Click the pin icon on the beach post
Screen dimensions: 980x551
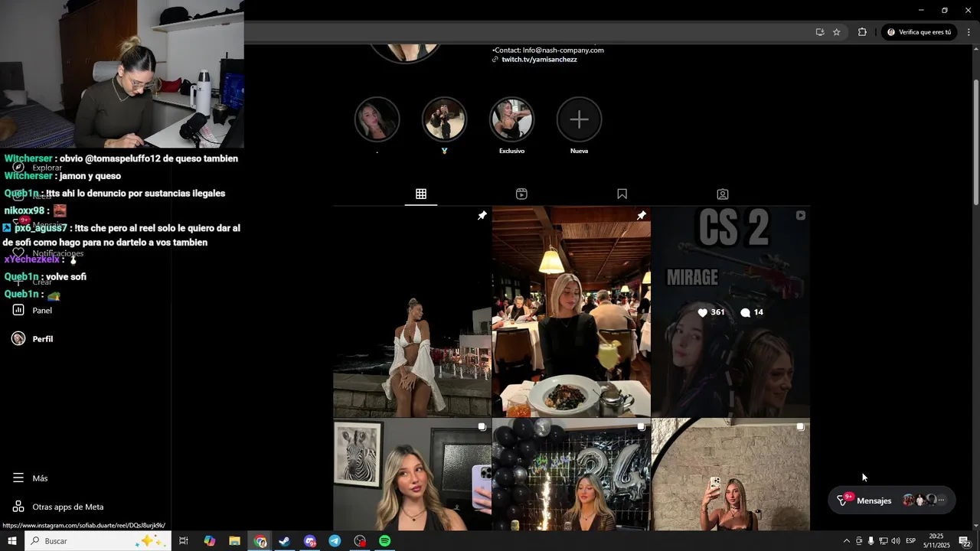pos(482,216)
